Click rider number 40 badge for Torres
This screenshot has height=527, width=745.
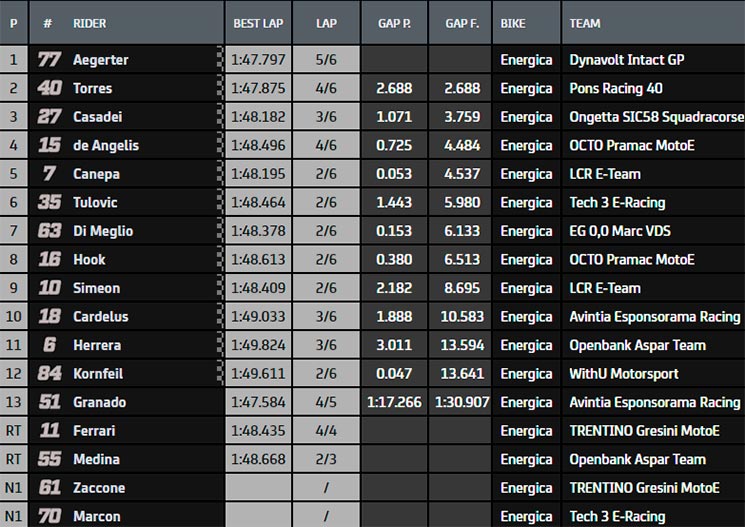click(49, 88)
